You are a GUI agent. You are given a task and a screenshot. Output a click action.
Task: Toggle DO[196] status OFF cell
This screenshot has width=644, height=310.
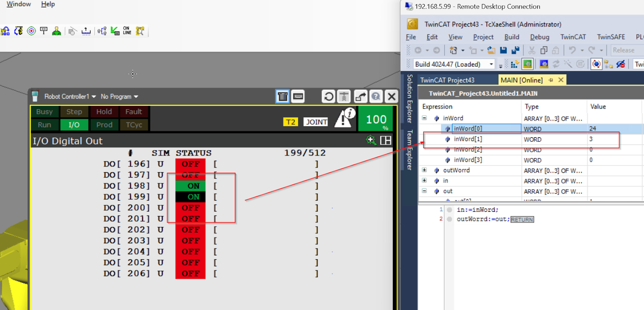click(x=190, y=164)
